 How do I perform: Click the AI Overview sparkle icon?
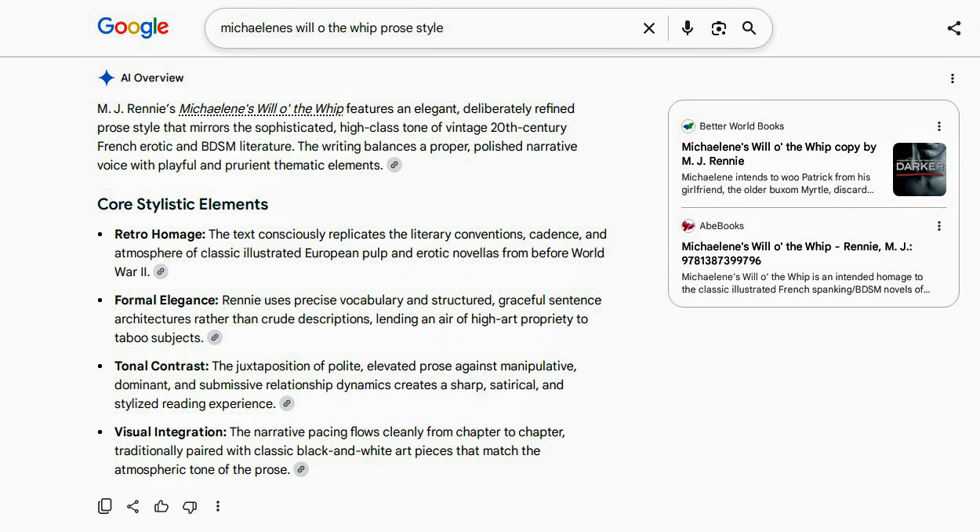(x=106, y=78)
